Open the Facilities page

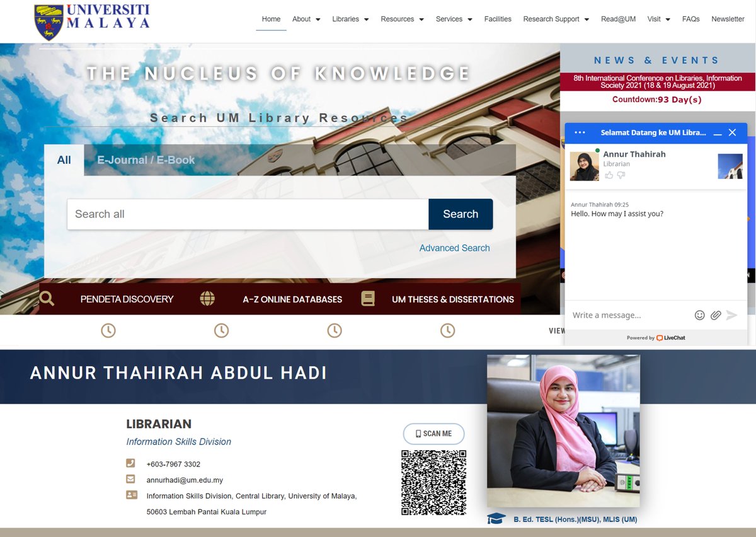pyautogui.click(x=498, y=19)
